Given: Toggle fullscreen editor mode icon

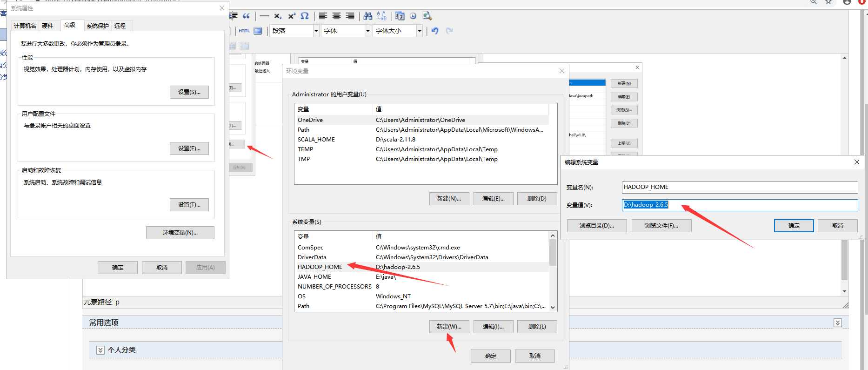Looking at the screenshot, I should 258,31.
